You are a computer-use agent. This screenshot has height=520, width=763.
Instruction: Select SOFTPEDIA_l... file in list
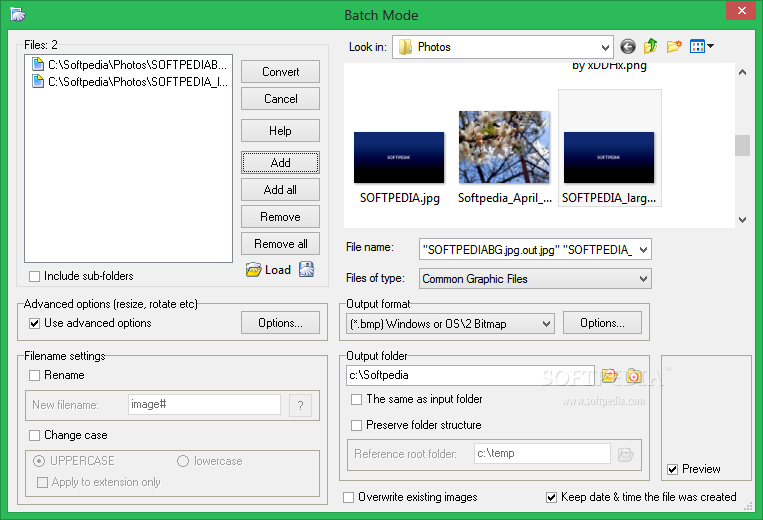click(129, 82)
